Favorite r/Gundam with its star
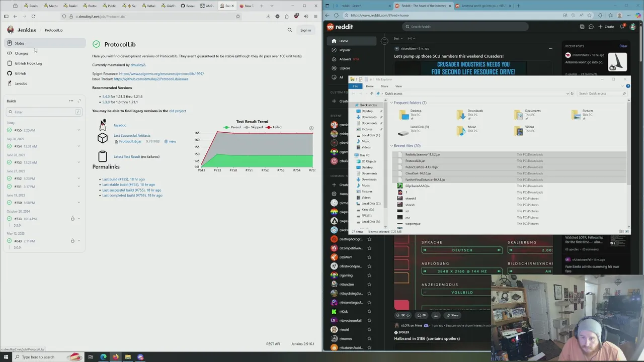 (x=369, y=285)
